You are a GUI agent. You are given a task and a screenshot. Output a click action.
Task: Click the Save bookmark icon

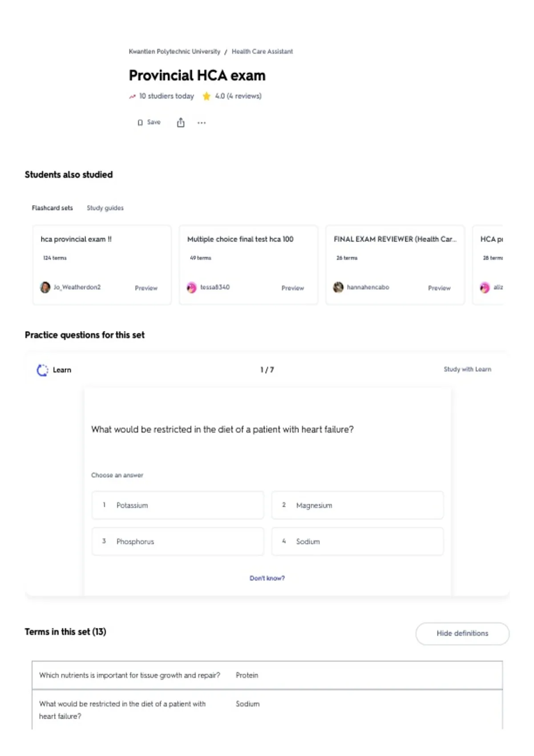coord(140,122)
